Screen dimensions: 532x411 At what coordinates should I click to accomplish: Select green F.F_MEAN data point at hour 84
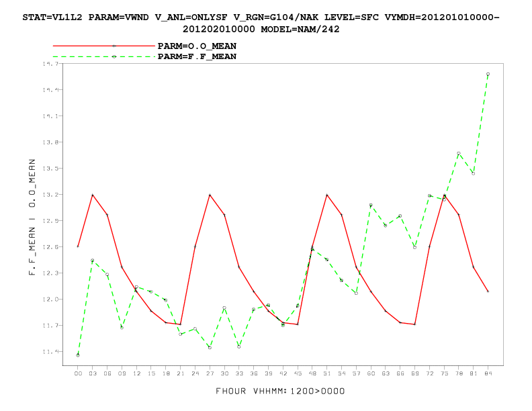click(x=488, y=74)
